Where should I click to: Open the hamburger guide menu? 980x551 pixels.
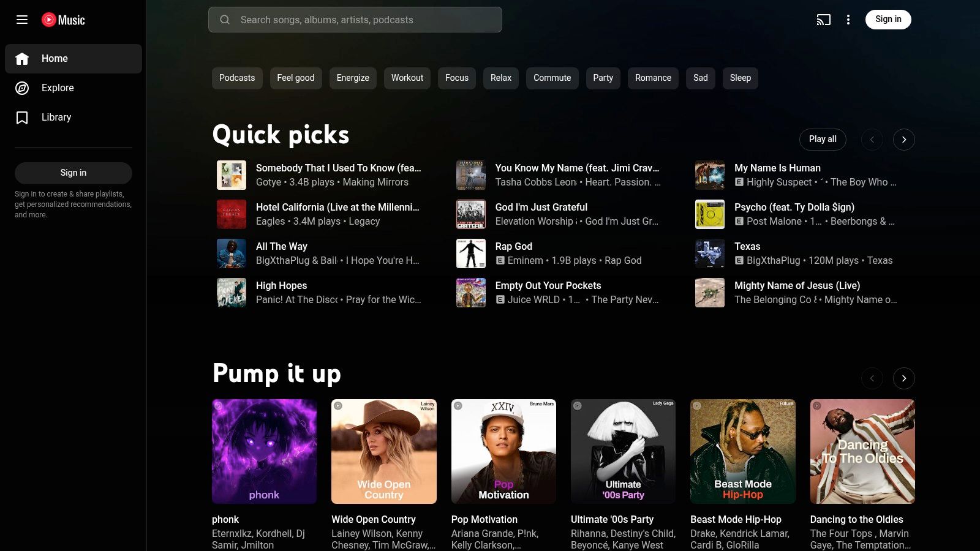(x=22, y=20)
